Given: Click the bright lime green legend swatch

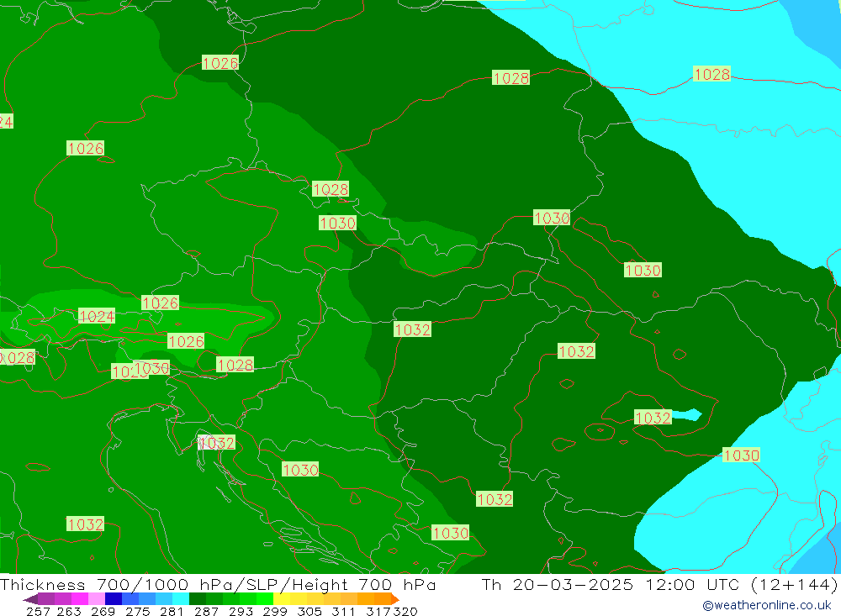Looking at the screenshot, I should [x=265, y=599].
